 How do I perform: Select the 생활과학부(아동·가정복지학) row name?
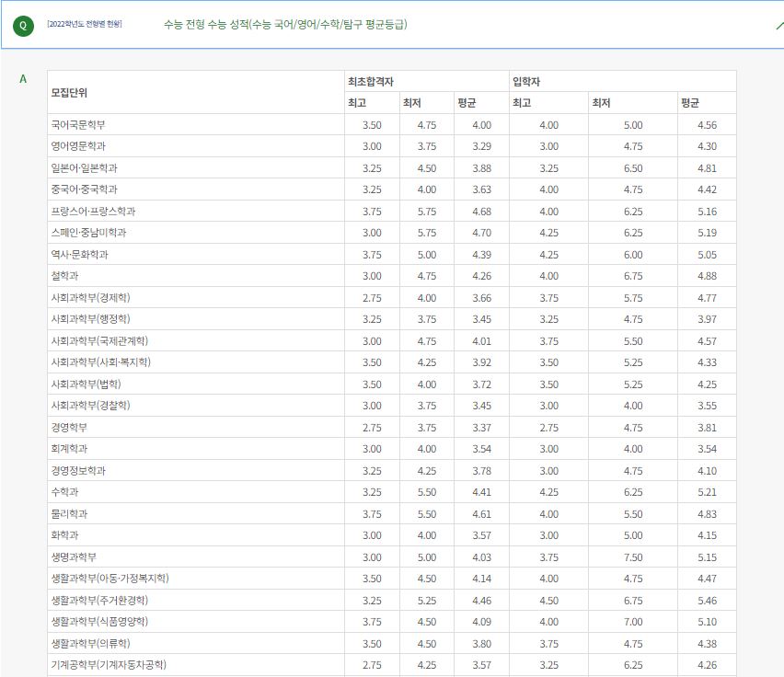point(110,578)
